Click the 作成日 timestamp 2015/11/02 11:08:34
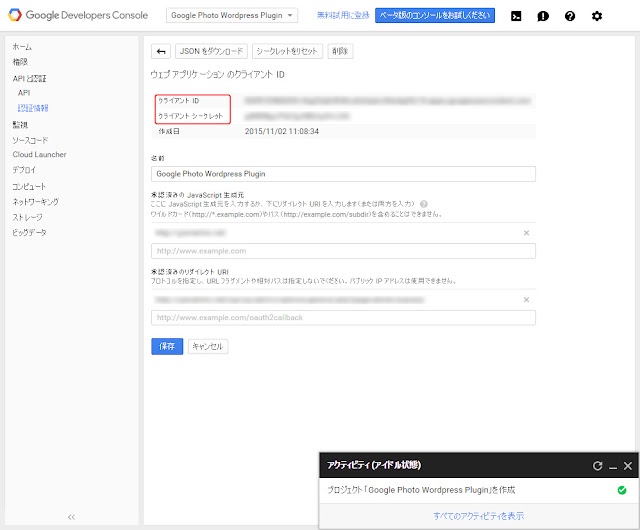This screenshot has width=640, height=530. (282, 131)
